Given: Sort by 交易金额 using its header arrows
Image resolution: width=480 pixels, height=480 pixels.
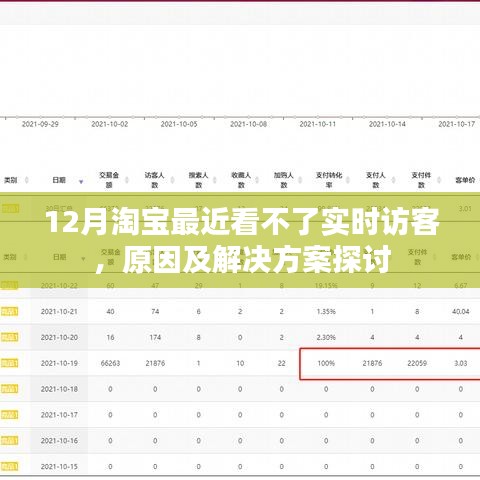Looking at the screenshot, I should click(x=127, y=180).
